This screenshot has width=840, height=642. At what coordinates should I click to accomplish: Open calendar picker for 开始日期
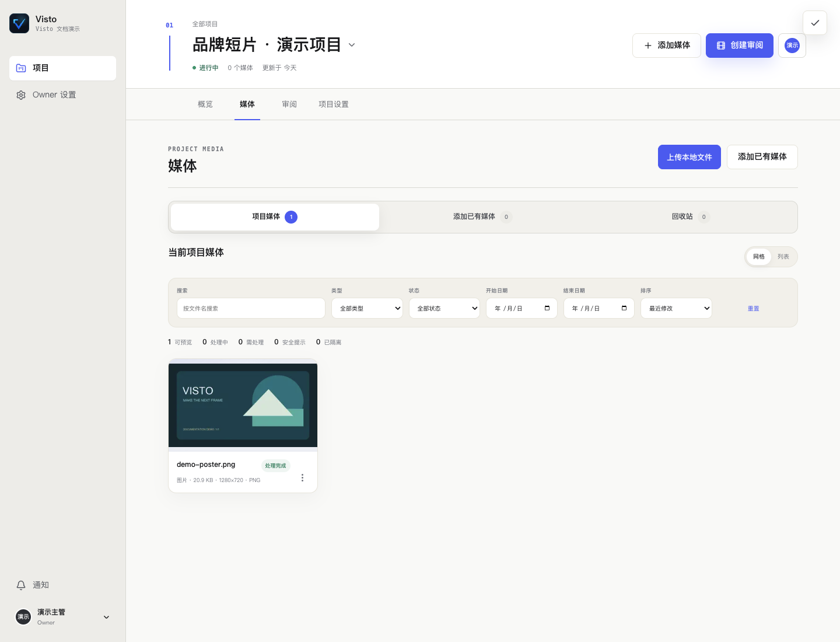[x=547, y=308]
